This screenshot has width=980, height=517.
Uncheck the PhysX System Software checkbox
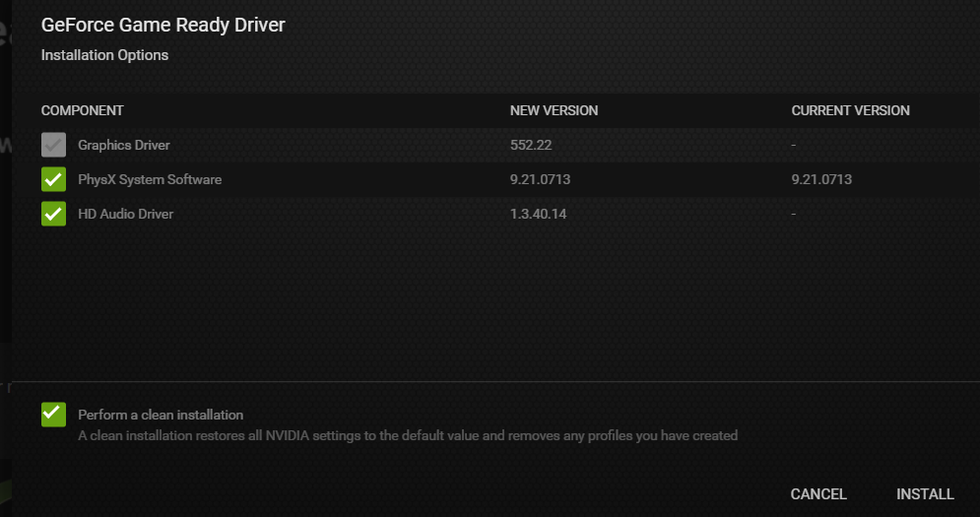click(x=54, y=179)
